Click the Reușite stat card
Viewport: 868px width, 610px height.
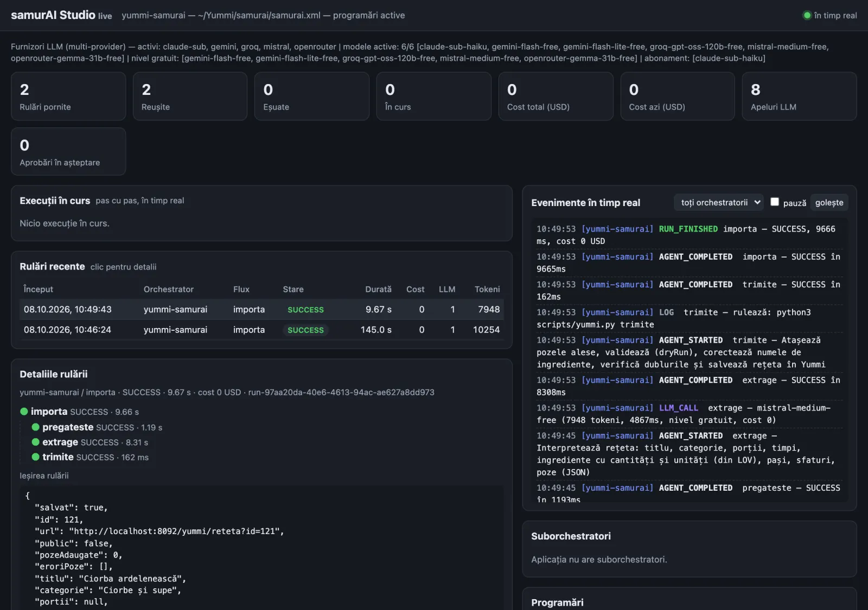[190, 97]
